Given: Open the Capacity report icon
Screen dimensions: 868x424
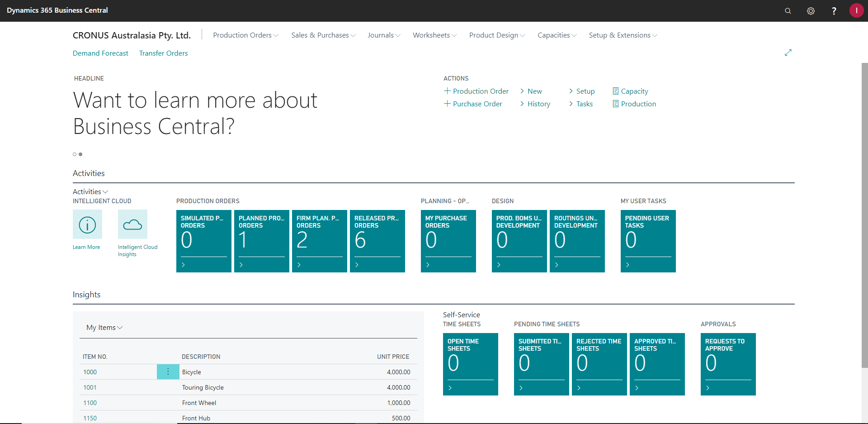Looking at the screenshot, I should point(615,91).
